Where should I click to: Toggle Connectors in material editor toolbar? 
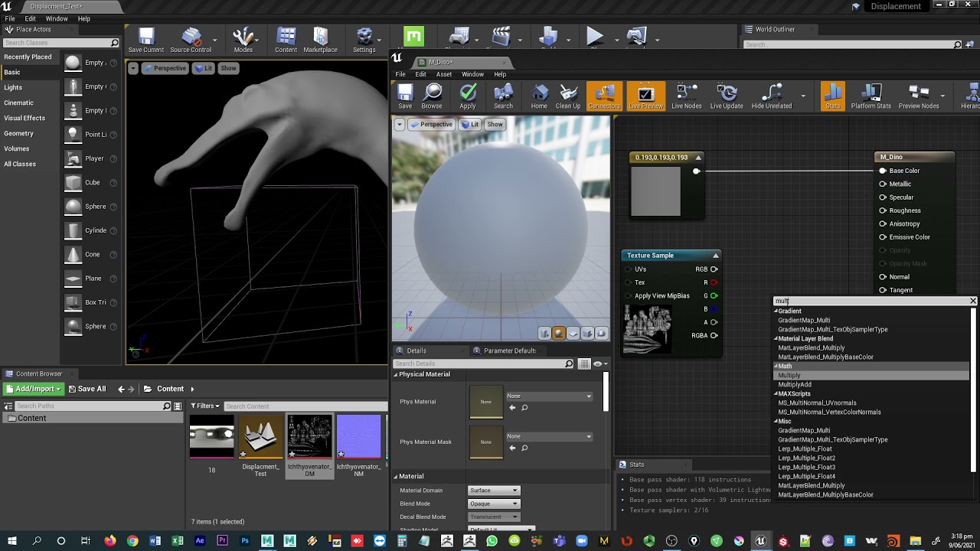coord(604,97)
